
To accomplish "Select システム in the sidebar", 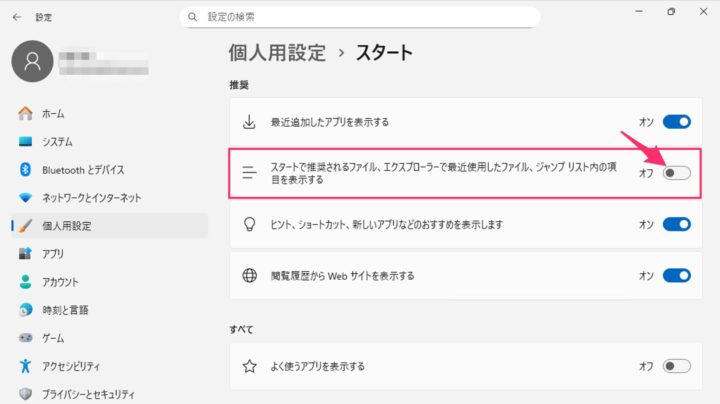I will tap(56, 142).
